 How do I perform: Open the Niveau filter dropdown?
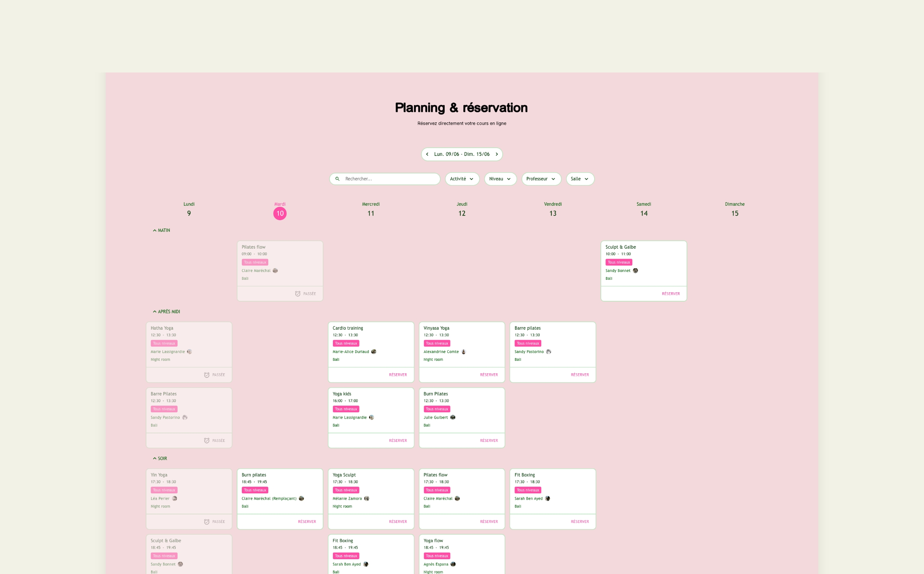[x=500, y=179]
